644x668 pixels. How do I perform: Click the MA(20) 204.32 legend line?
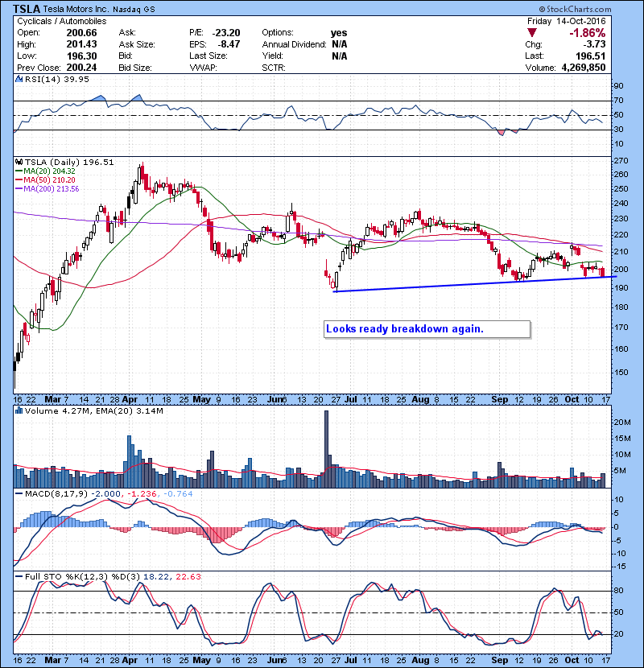[45, 171]
